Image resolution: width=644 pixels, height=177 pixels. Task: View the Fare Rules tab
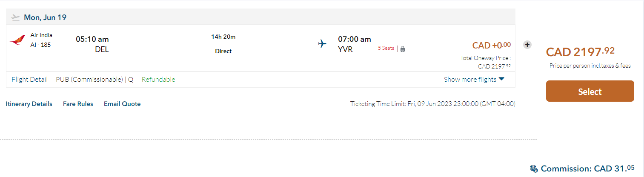coord(78,104)
